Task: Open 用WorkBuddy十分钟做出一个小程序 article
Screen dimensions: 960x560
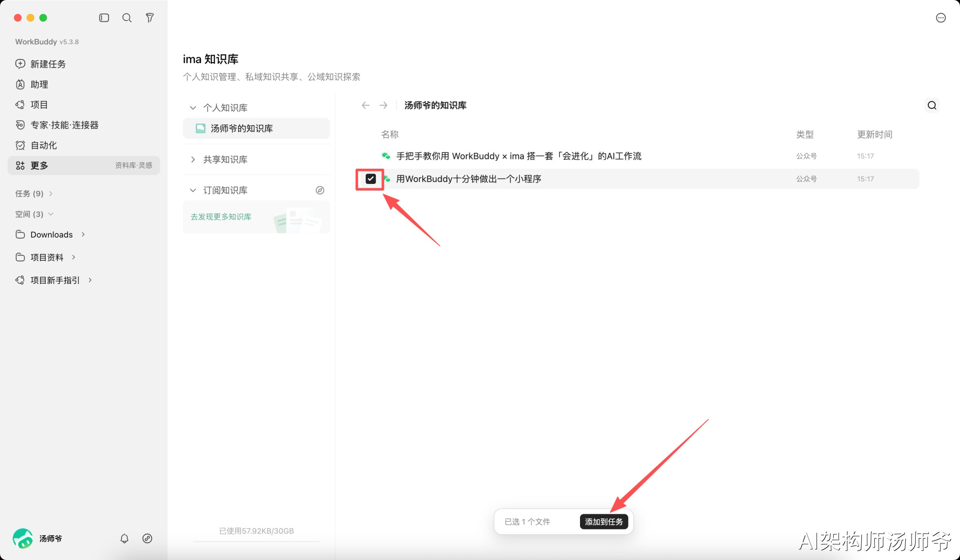Action: pyautogui.click(x=468, y=179)
